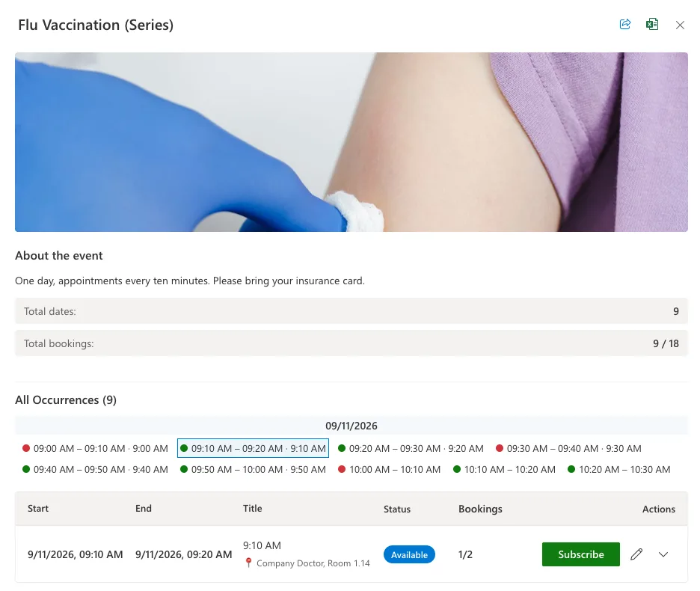Viewport: 700px width, 591px height.
Task: Click the Bookings column header
Action: click(x=480, y=509)
